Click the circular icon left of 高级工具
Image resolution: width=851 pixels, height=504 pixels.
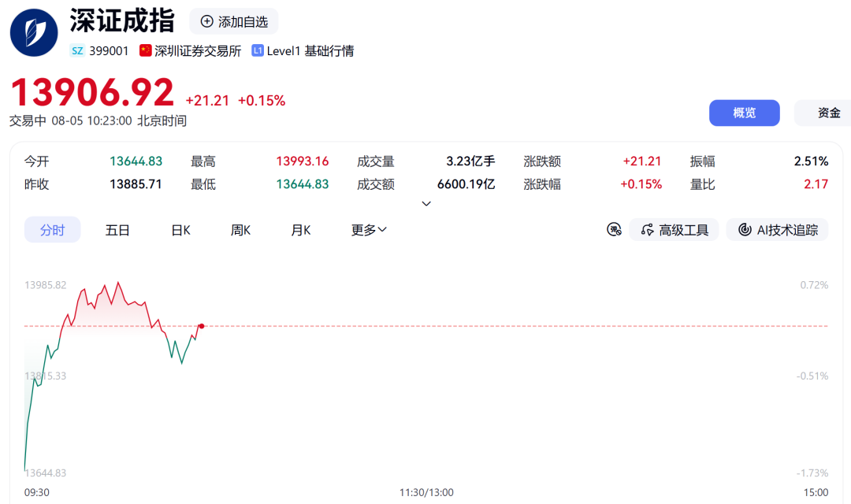point(614,230)
